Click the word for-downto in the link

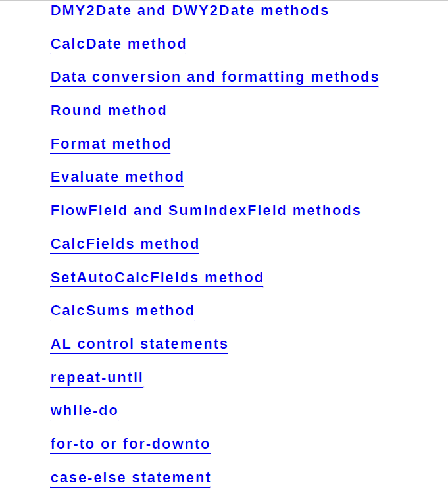tap(166, 444)
